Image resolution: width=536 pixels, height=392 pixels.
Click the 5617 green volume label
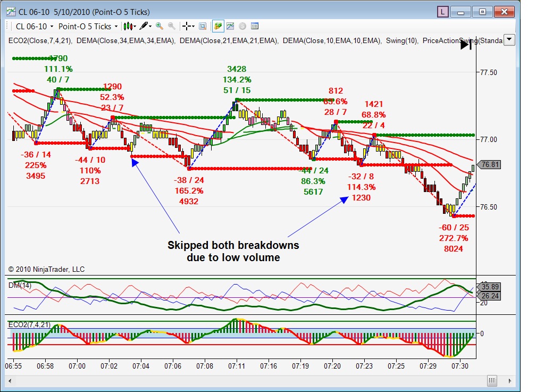[x=313, y=192]
